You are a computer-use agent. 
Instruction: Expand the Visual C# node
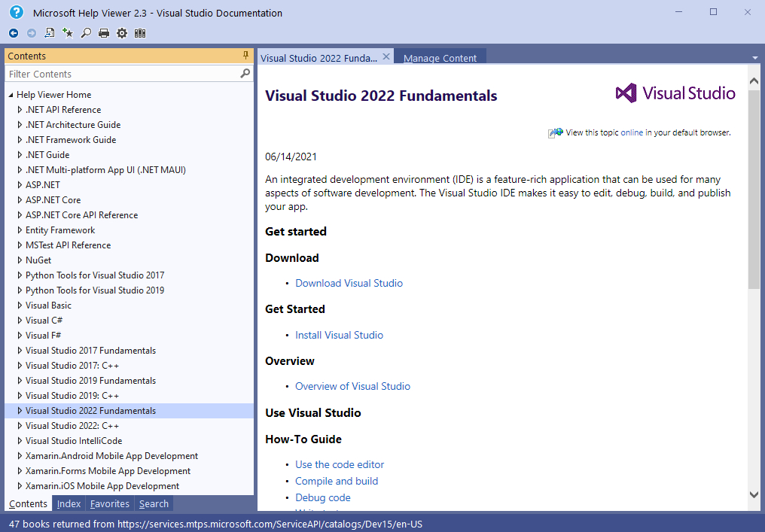click(x=20, y=321)
